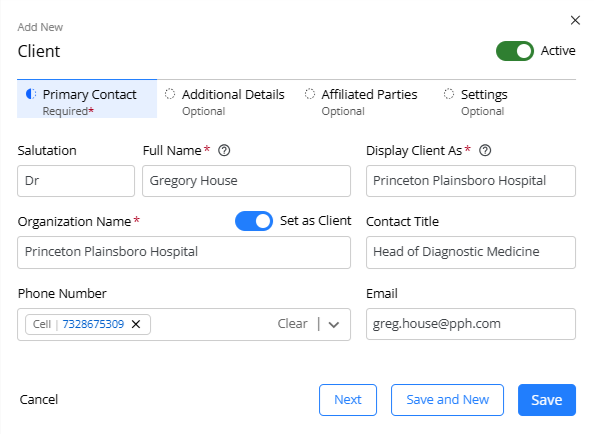Expand the Phone Number dropdown arrow
The image size is (594, 434).
click(334, 325)
